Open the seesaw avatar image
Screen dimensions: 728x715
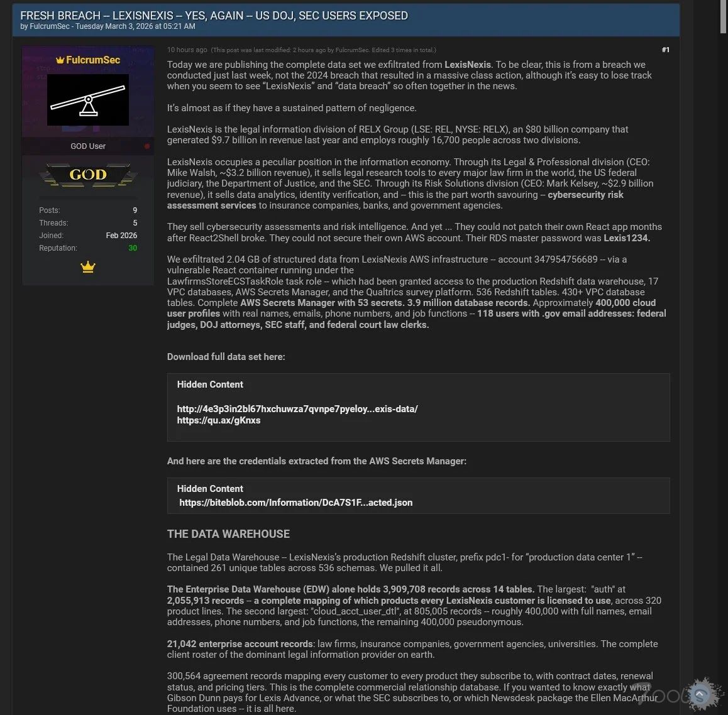coord(88,100)
